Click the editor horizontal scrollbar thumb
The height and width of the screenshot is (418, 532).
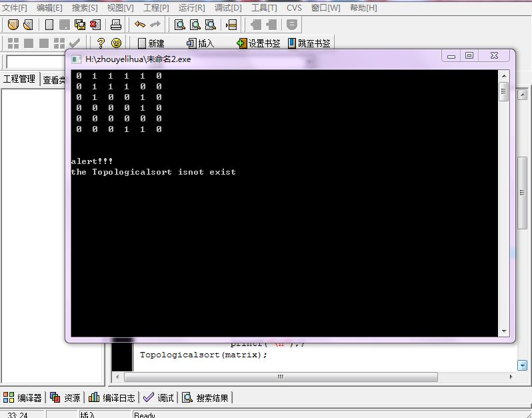click(281, 377)
